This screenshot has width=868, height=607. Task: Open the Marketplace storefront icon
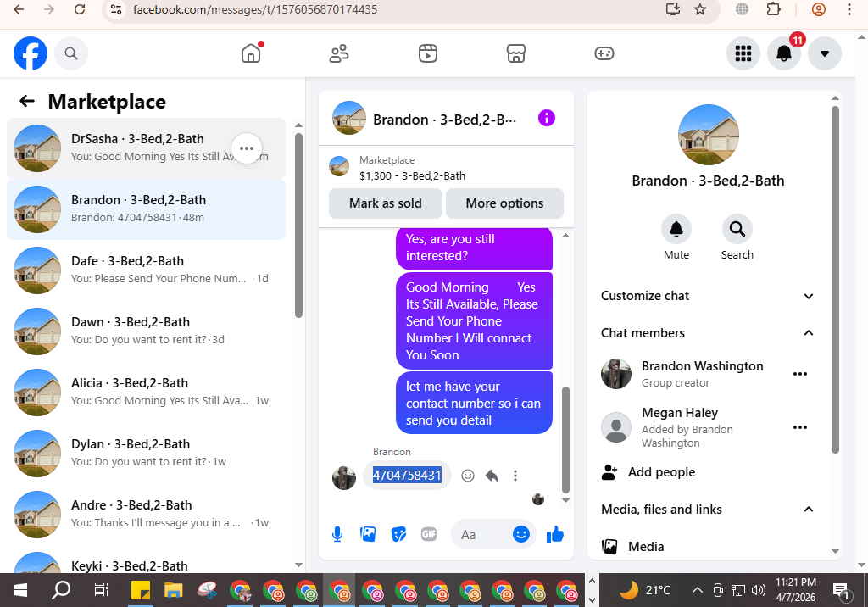coord(516,53)
